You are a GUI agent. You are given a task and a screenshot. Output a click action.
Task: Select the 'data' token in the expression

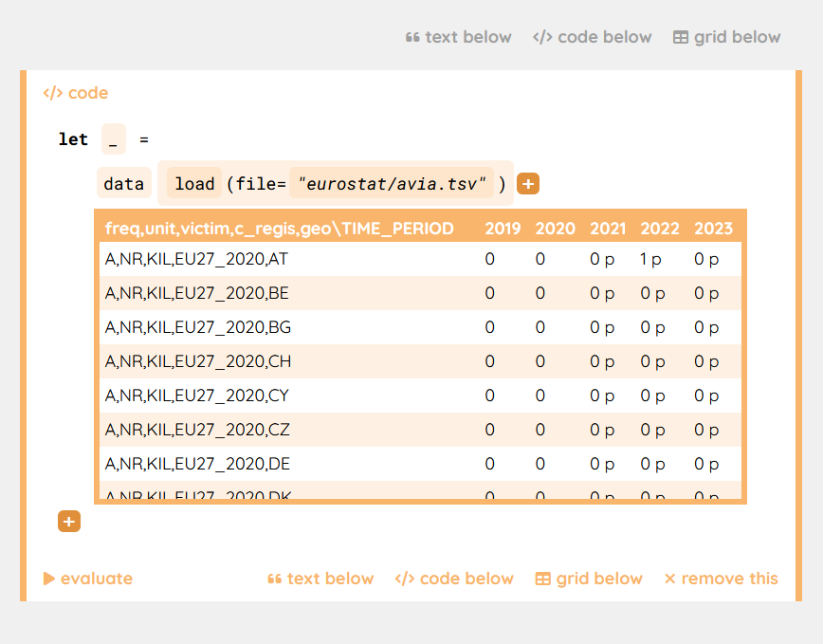pos(124,184)
